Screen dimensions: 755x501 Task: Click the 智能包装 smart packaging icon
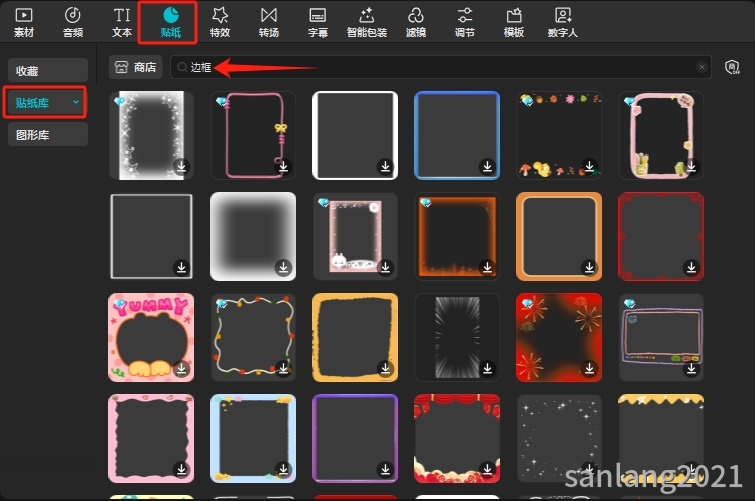pos(367,22)
